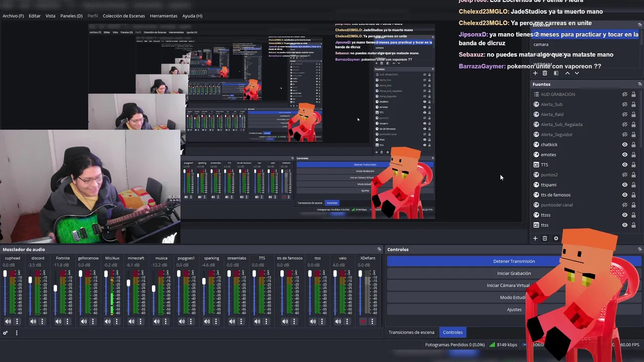Mute the streamlabs audio channel
This screenshot has height=362, width=644.
232,321
